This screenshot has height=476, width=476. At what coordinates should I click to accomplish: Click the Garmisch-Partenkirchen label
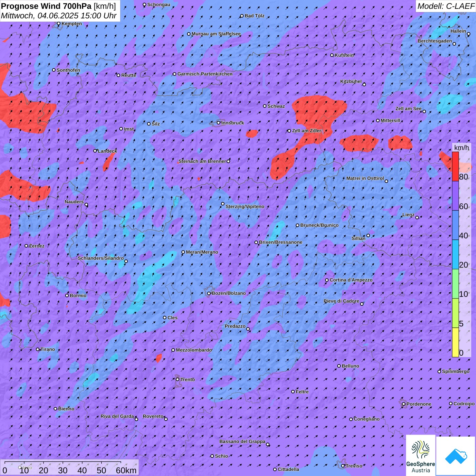pos(205,74)
